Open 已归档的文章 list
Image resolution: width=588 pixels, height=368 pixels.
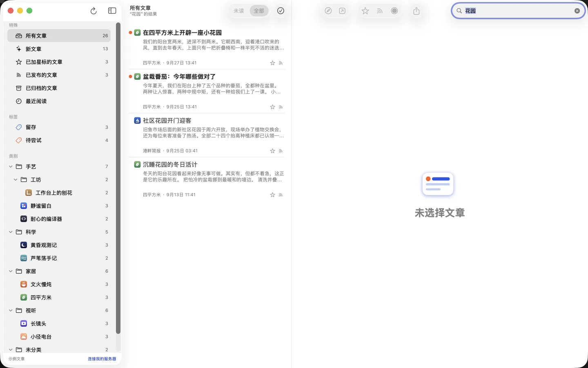tap(59, 88)
